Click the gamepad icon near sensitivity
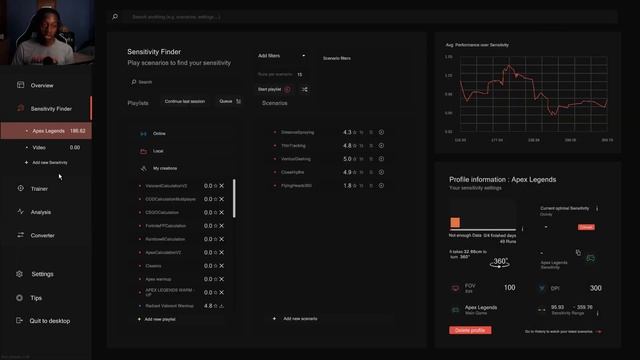 click(x=591, y=258)
